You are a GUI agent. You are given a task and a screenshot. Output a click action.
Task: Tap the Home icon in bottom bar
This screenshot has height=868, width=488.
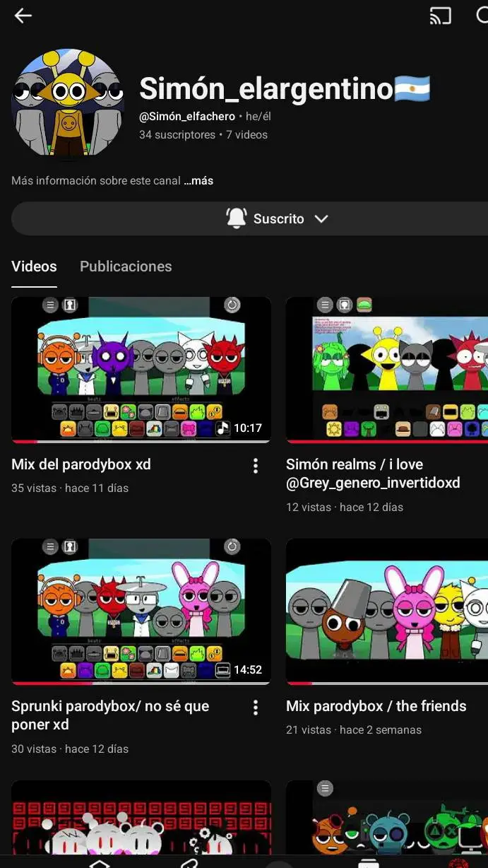[x=99, y=862]
